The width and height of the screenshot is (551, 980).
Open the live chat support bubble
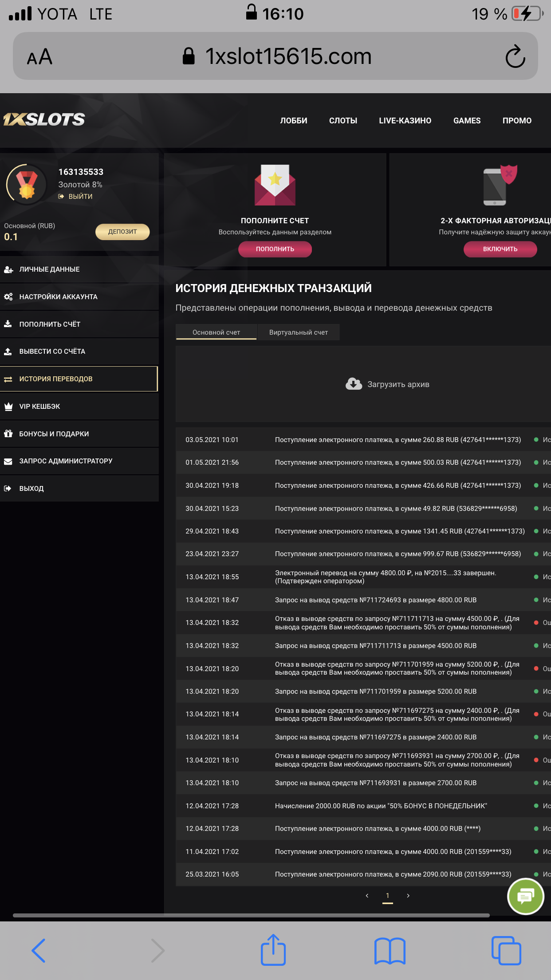pos(525,896)
